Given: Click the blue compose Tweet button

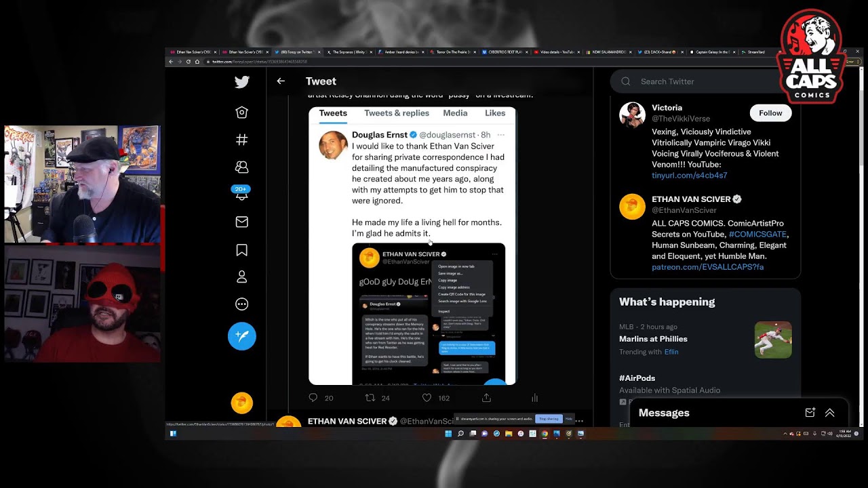Looking at the screenshot, I should click(241, 336).
